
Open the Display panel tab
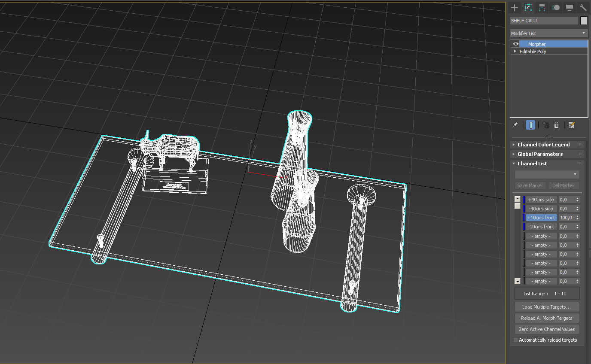(570, 8)
